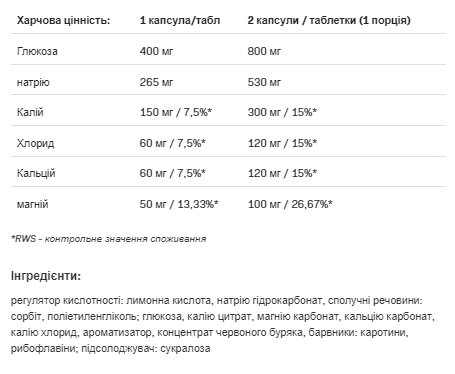
Task: Select the 'Хлорид' row label
Action: 35,143
